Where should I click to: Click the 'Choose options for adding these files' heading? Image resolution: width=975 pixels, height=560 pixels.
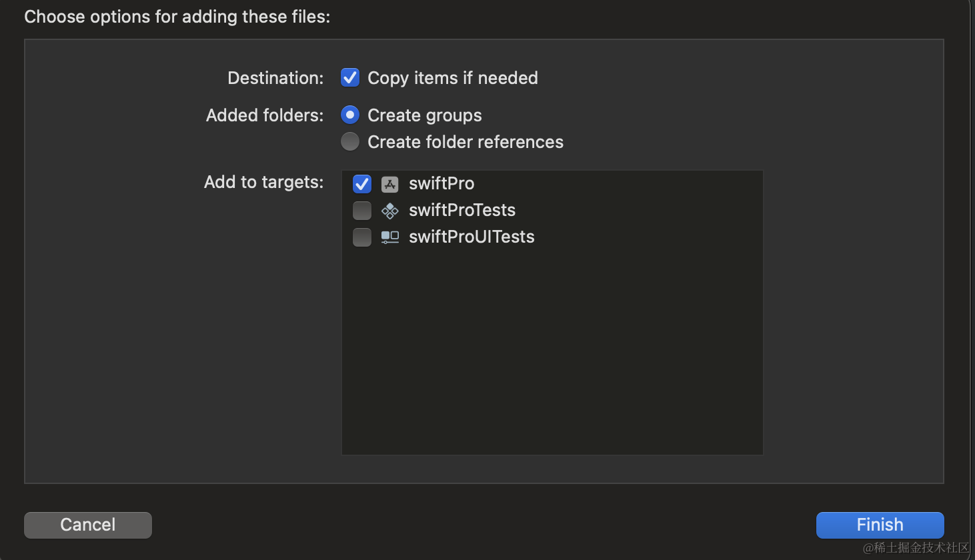click(177, 17)
